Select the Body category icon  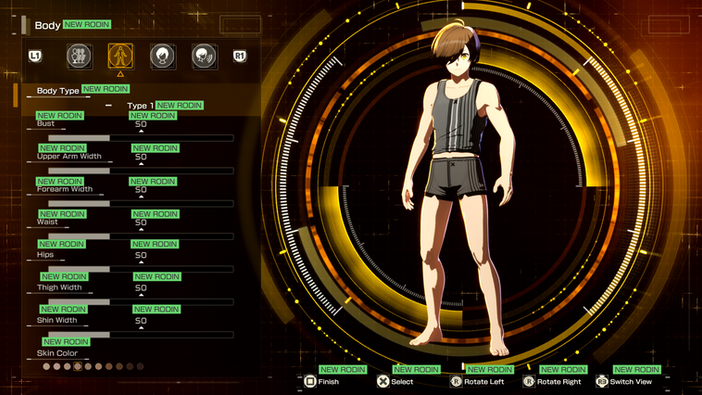coord(120,56)
